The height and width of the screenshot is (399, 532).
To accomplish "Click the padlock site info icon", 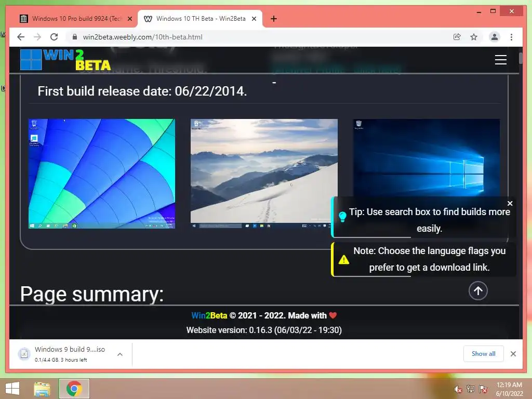I will click(75, 37).
